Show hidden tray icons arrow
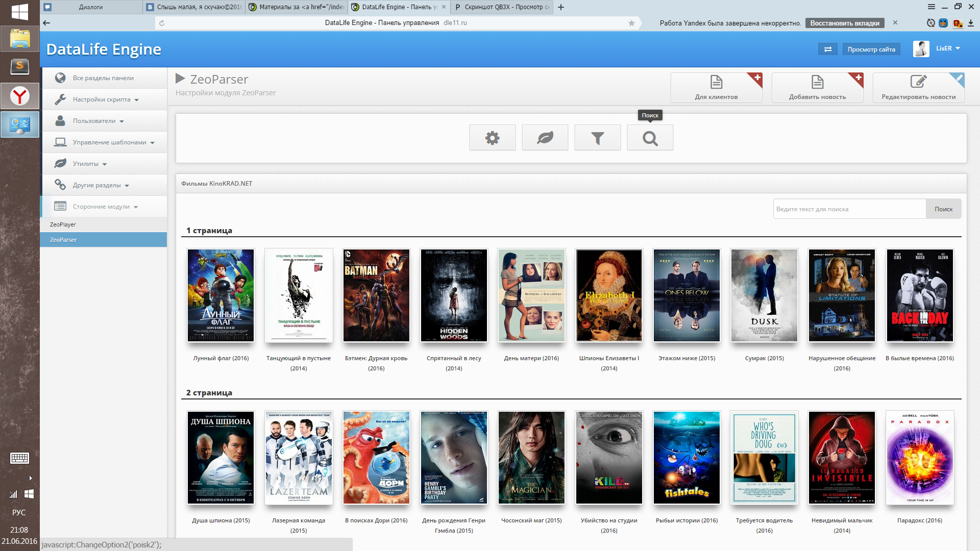This screenshot has width=980, height=551. (x=31, y=478)
